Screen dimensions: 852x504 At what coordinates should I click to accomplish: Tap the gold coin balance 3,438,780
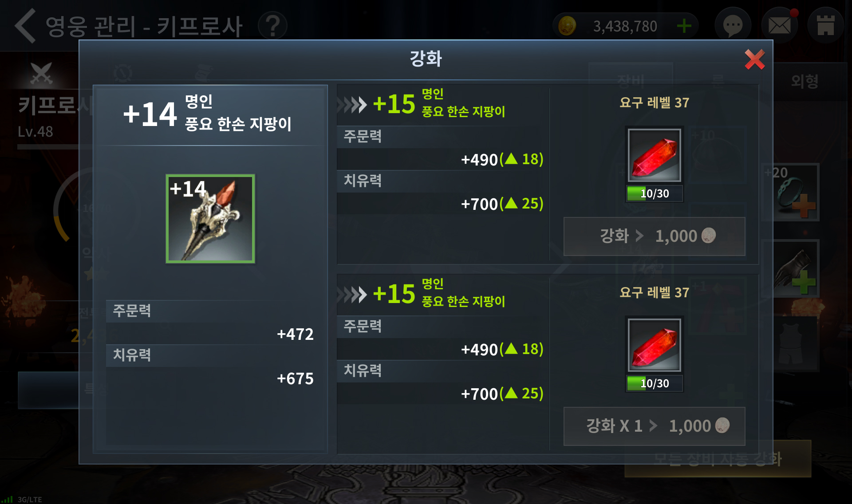625,26
